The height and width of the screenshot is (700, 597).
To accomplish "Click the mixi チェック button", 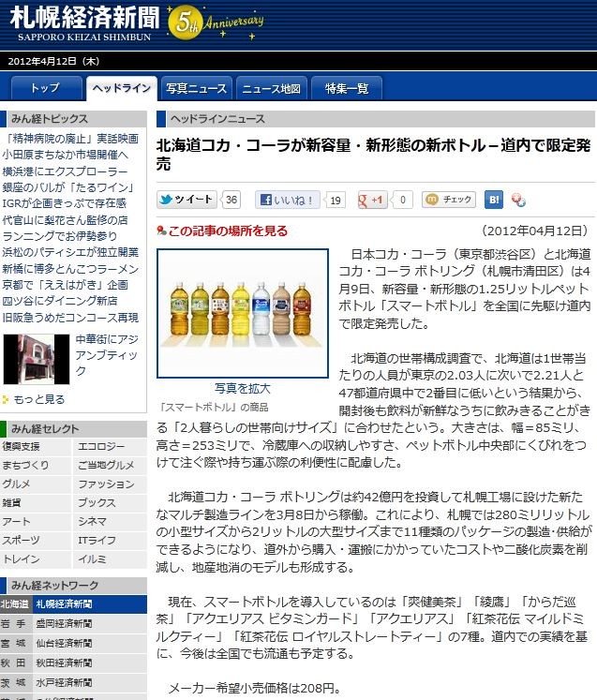I will (x=449, y=200).
